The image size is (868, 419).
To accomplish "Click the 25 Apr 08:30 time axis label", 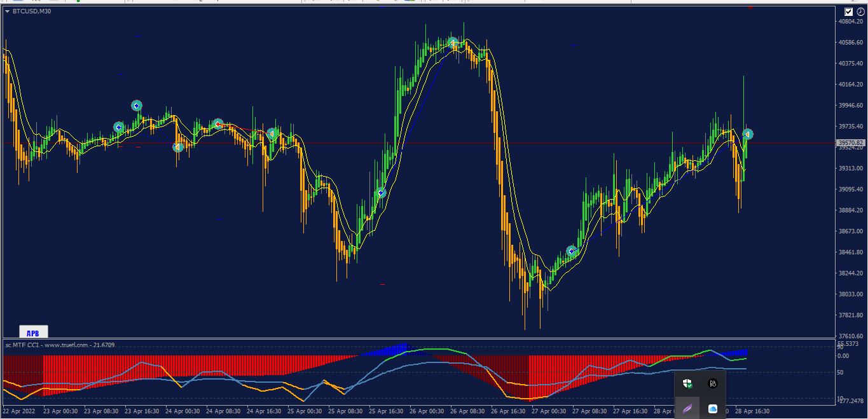I will pyautogui.click(x=346, y=411).
